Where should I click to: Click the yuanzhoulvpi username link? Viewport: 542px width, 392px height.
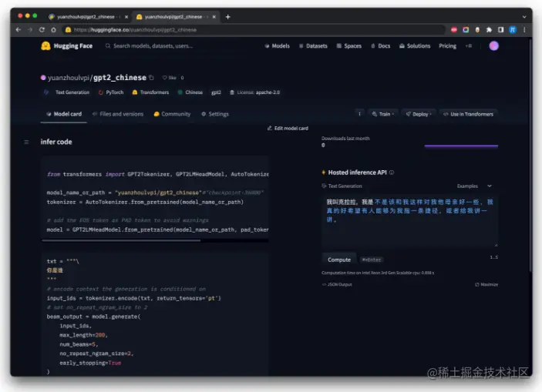pos(69,78)
